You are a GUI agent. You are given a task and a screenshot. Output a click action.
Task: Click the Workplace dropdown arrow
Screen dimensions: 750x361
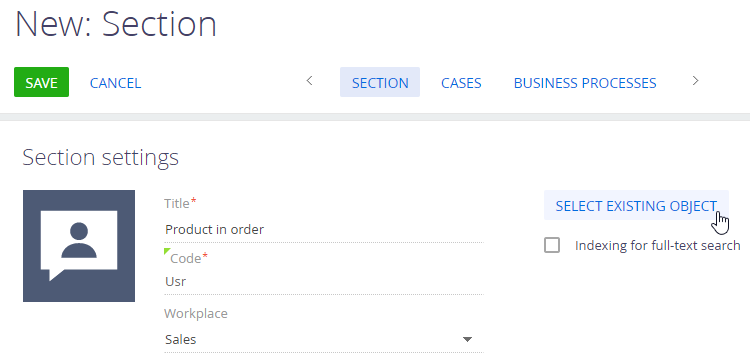tap(467, 339)
